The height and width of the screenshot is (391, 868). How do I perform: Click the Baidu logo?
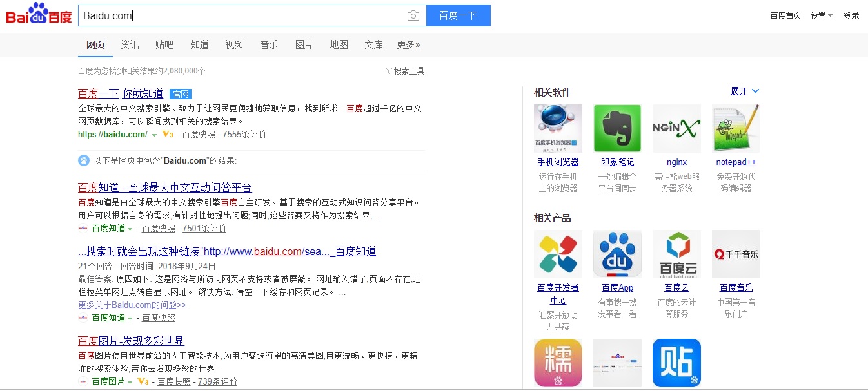(x=39, y=14)
